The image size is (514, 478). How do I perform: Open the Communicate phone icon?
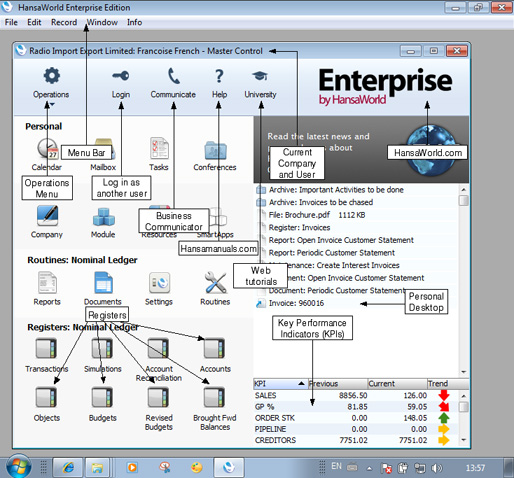pos(174,76)
